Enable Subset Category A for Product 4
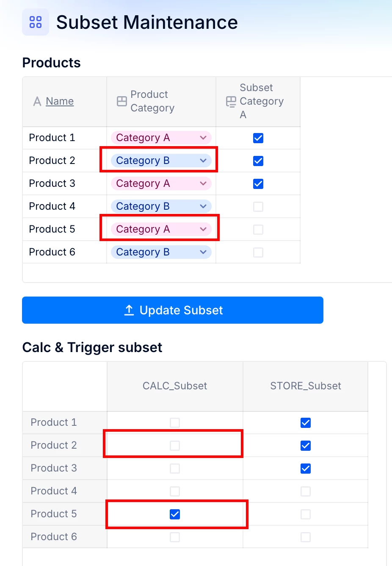This screenshot has width=392, height=566. click(258, 207)
